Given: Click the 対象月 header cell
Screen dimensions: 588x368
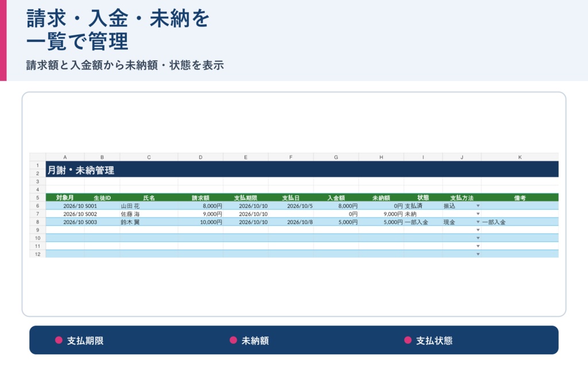Looking at the screenshot, I should (x=65, y=198).
